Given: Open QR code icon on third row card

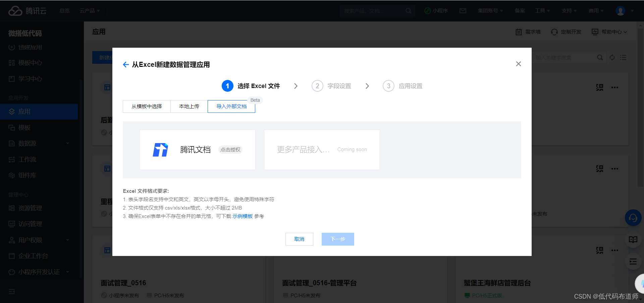Looking at the screenshot, I should tap(600, 250).
